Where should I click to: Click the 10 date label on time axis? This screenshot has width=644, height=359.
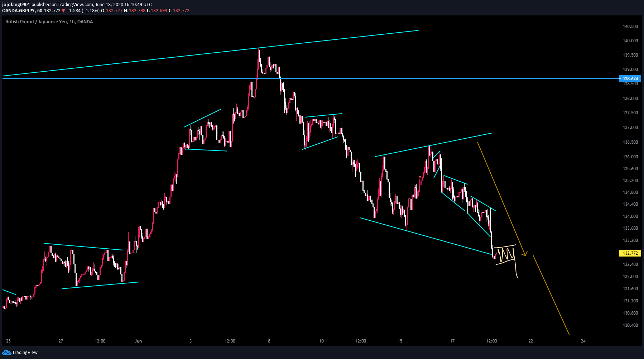click(322, 341)
